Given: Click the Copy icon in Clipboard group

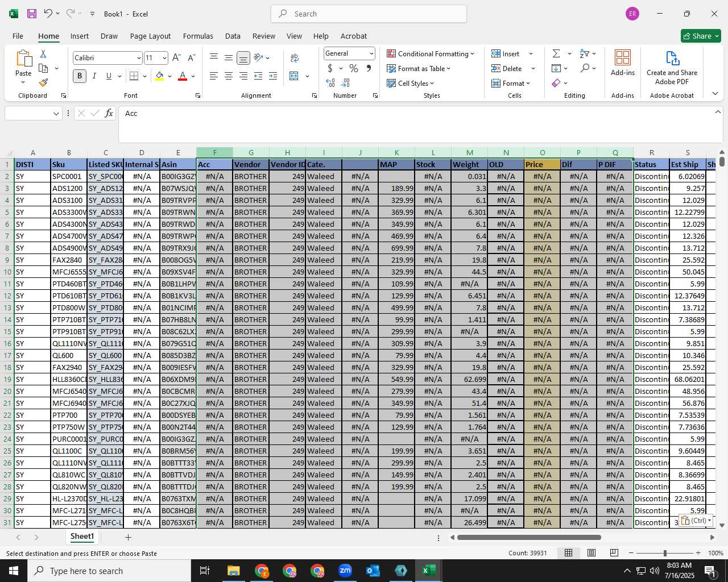Looking at the screenshot, I should tap(43, 68).
